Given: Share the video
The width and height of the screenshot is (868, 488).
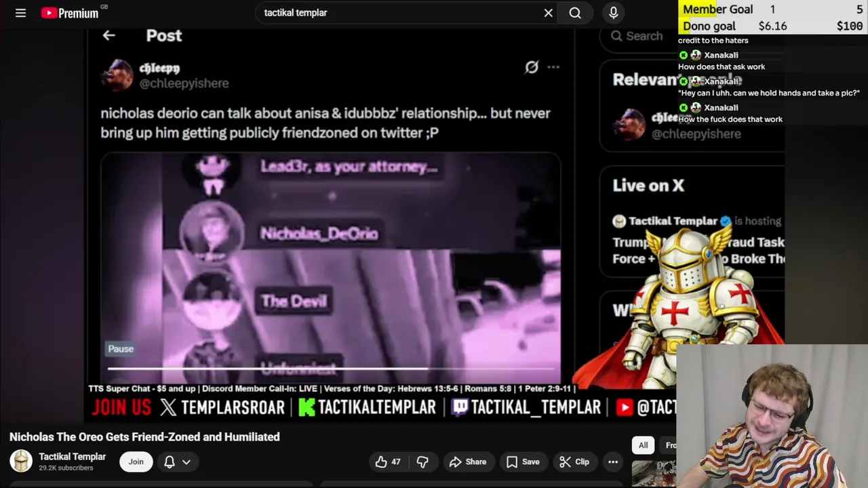Looking at the screenshot, I should (x=468, y=462).
